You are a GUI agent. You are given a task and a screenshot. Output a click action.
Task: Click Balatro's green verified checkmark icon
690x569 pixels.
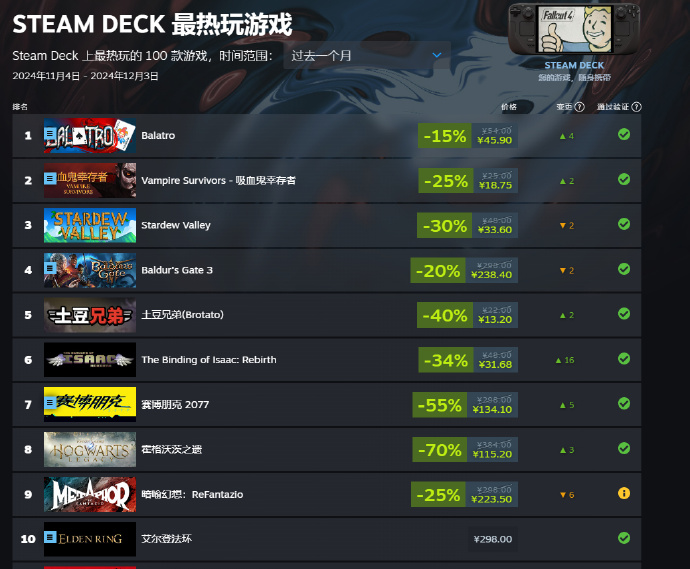tap(624, 135)
